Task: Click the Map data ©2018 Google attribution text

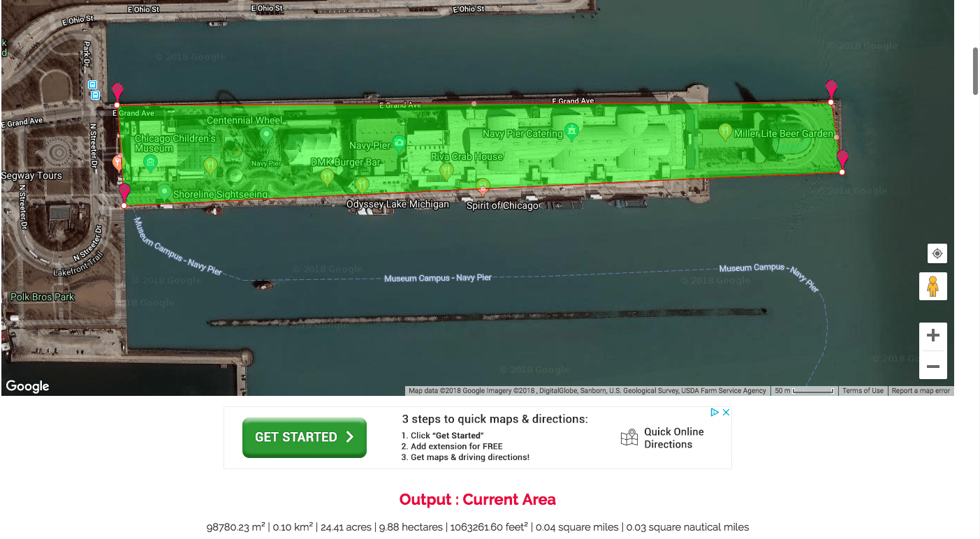Action: click(587, 391)
